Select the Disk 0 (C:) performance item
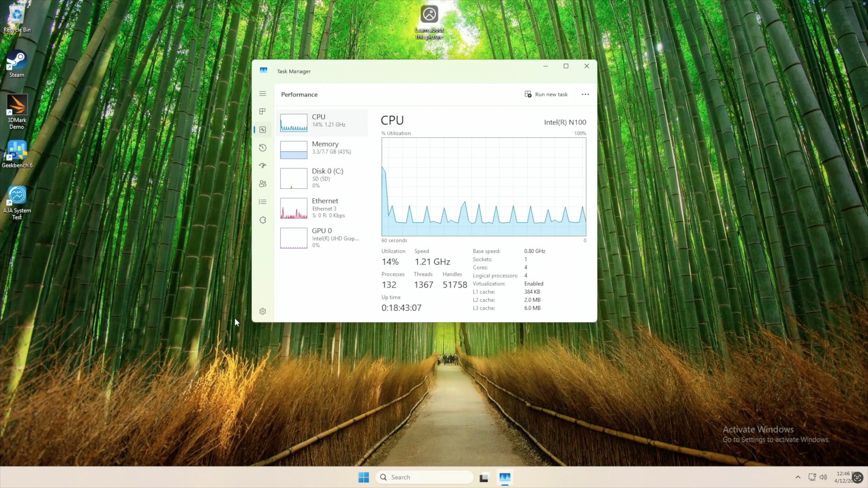The width and height of the screenshot is (868, 488). pos(322,178)
